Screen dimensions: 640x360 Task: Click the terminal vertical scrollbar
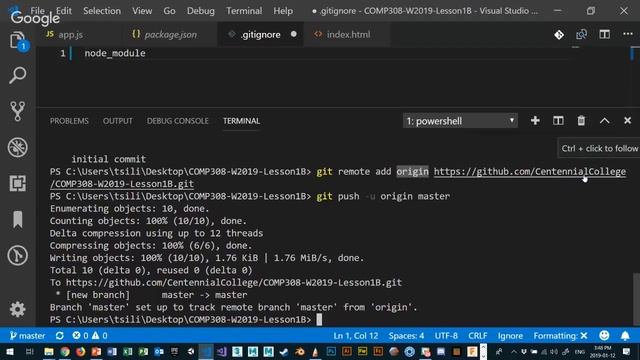tap(636, 299)
